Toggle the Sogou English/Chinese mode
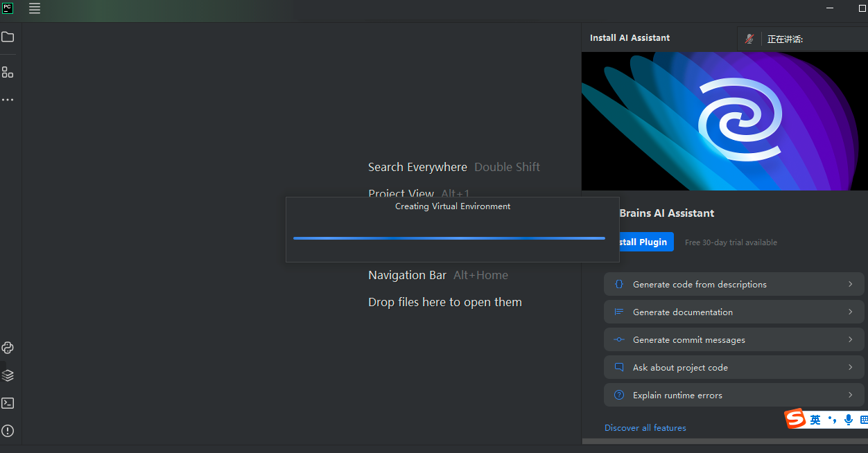 (815, 420)
